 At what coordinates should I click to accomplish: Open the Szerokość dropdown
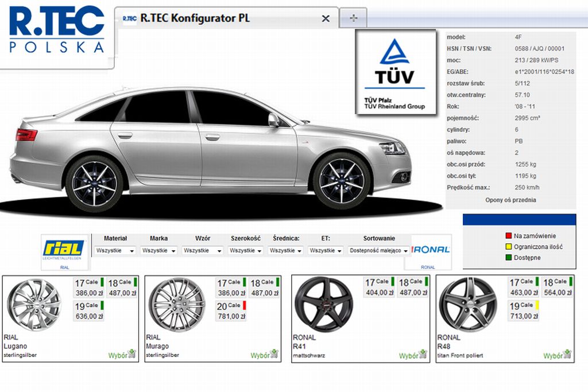245,250
